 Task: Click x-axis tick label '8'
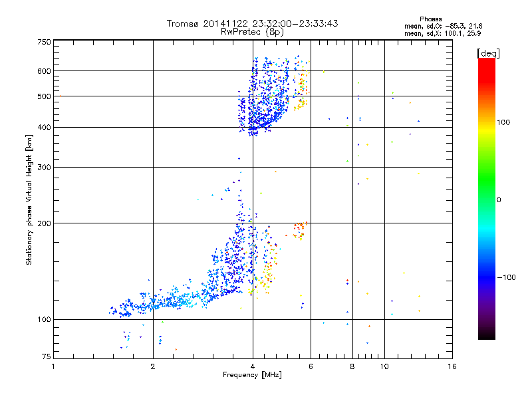[x=352, y=366]
